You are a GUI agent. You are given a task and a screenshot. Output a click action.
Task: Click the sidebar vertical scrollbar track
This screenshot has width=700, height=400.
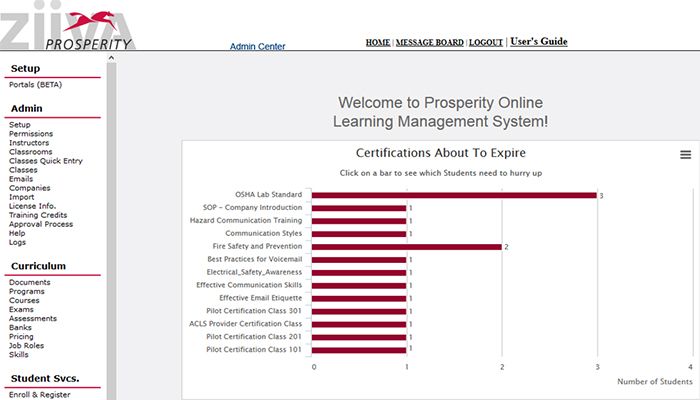[111, 231]
